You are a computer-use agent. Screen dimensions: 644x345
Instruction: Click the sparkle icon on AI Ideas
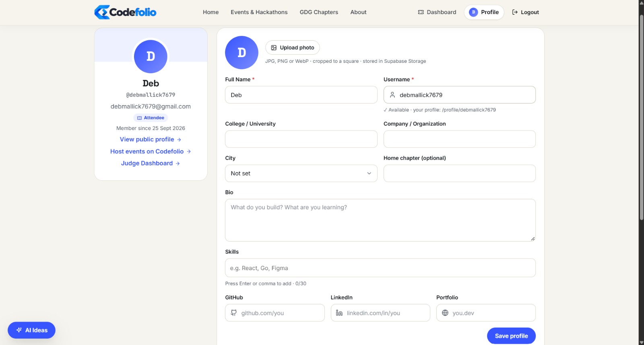point(19,330)
